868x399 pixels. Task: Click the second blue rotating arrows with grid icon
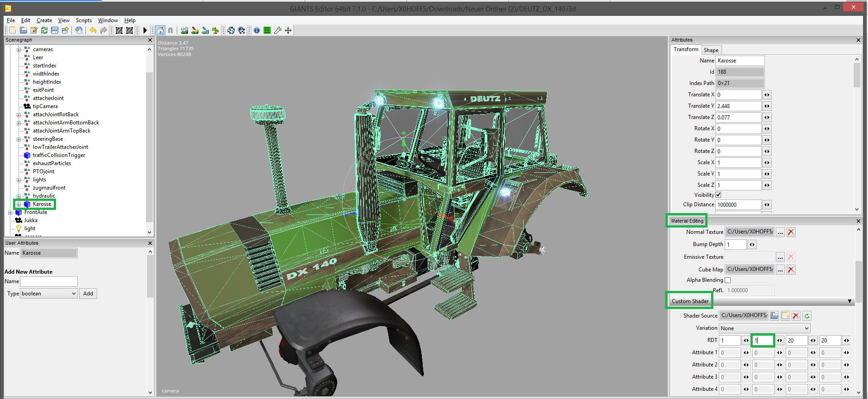point(241,30)
